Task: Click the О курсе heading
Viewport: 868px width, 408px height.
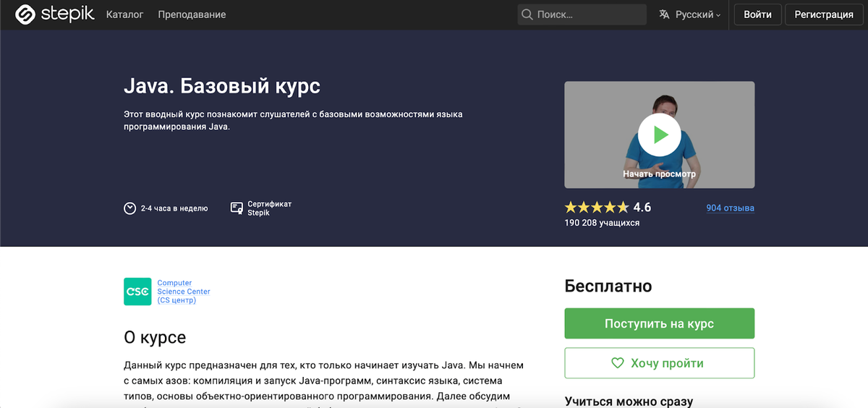Action: 155,337
